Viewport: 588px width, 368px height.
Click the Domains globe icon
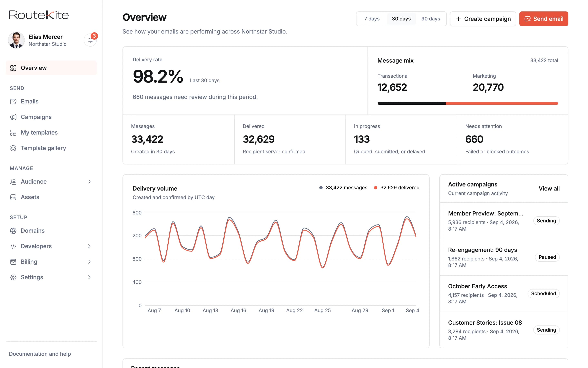click(13, 231)
